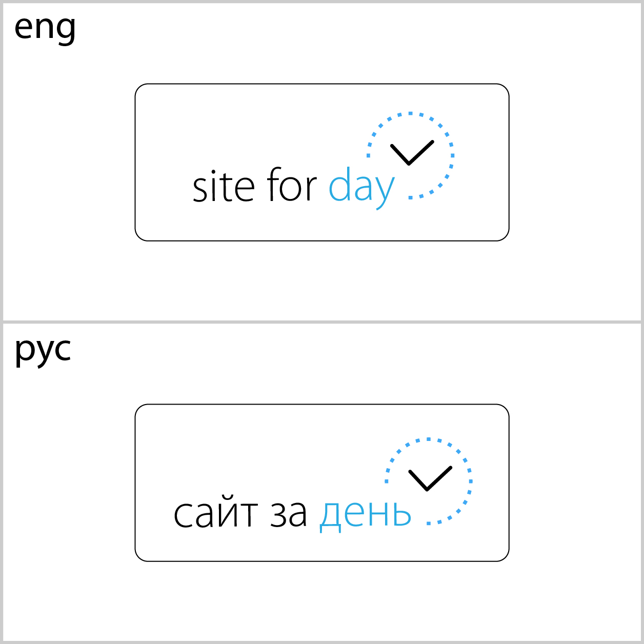Click the 'сайт за день' logo card
This screenshot has height=644, width=644.
pos(322,482)
